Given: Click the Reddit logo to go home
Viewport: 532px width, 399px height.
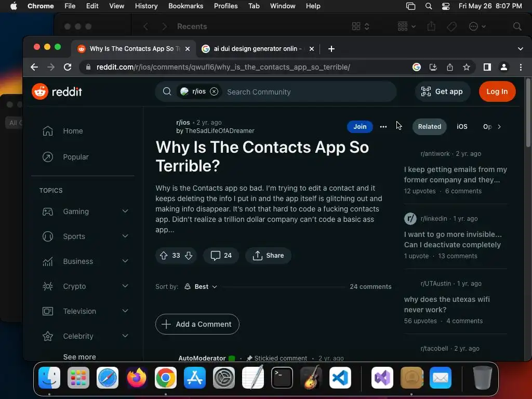Looking at the screenshot, I should point(57,91).
